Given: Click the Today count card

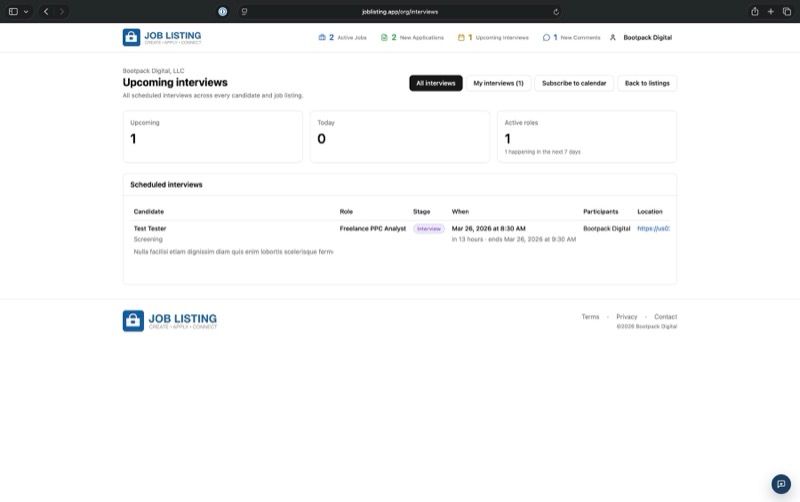Looking at the screenshot, I should pos(399,136).
